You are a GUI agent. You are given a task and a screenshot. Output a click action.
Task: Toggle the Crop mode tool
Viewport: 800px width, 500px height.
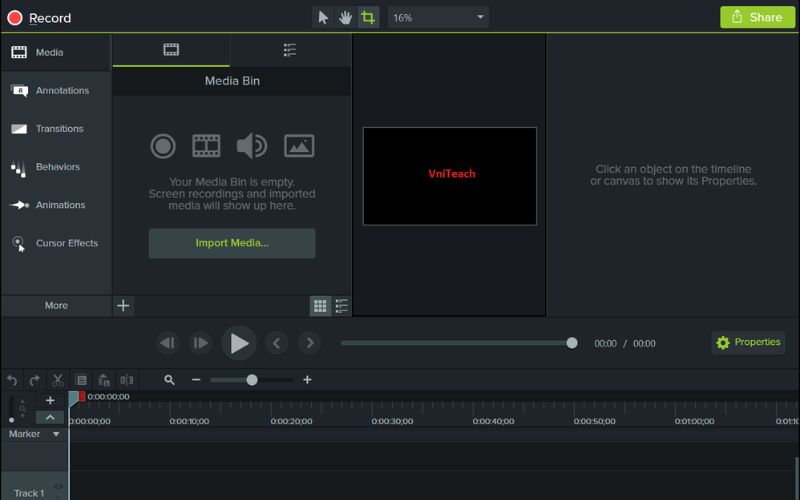pos(368,18)
